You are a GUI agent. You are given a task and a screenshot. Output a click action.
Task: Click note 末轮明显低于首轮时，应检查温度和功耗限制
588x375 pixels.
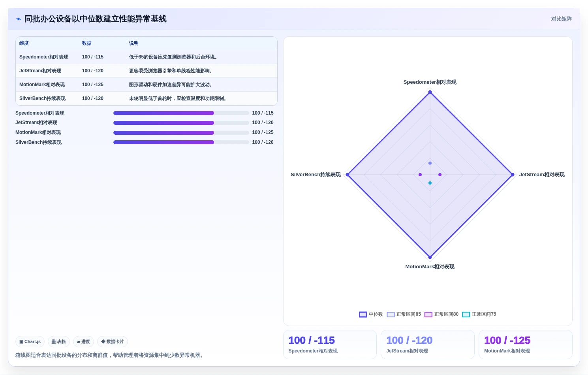point(178,98)
